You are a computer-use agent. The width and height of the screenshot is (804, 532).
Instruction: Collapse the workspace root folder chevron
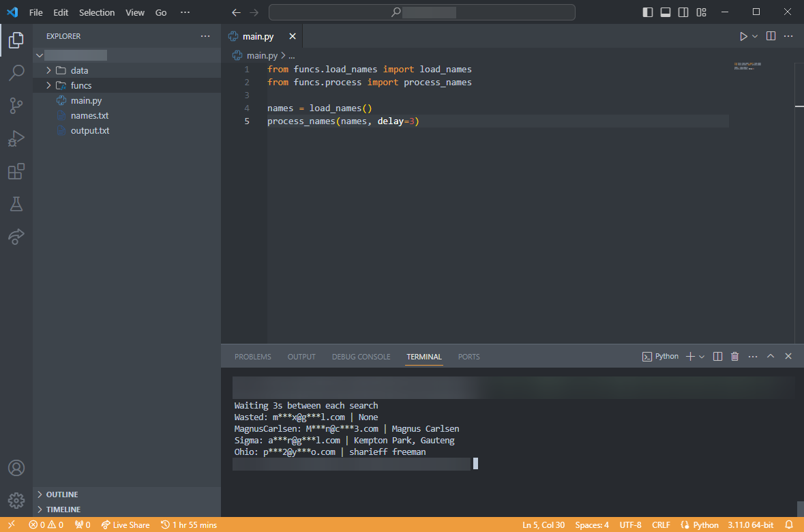pos(40,55)
